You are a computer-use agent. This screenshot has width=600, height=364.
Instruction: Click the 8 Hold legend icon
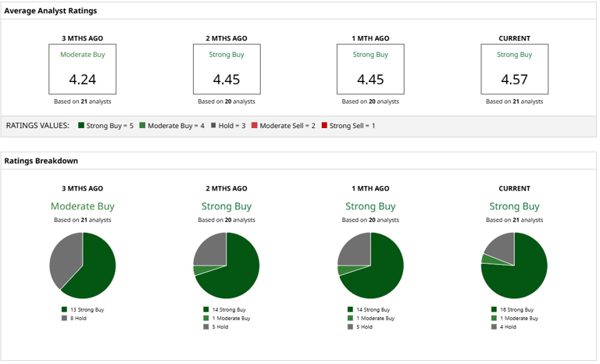point(64,319)
